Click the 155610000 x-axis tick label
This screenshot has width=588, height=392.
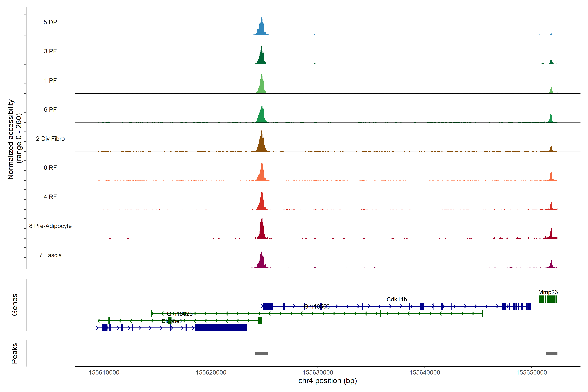pyautogui.click(x=104, y=372)
